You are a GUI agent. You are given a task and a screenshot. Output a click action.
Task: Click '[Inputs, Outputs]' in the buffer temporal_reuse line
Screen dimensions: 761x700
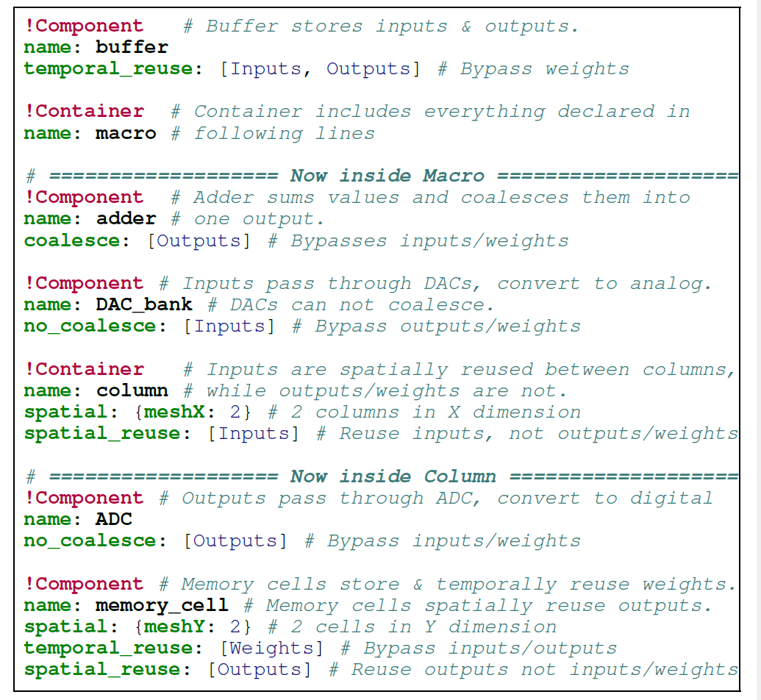point(321,69)
